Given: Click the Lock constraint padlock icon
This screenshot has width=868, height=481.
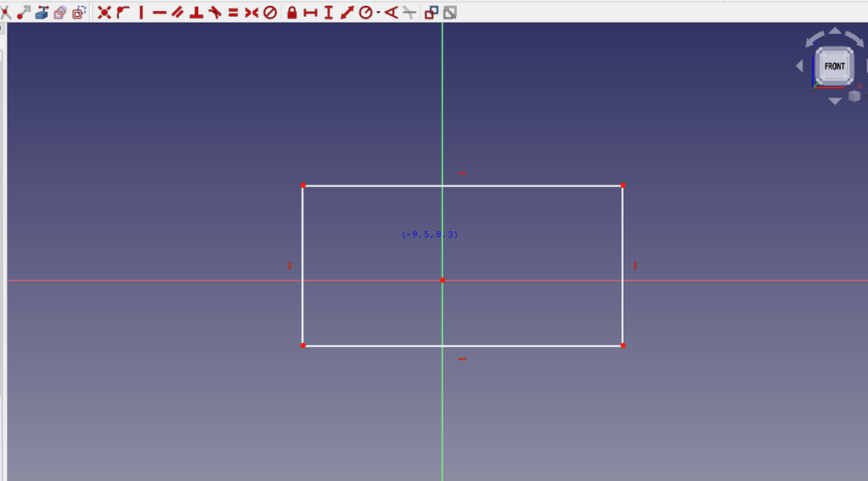Looking at the screenshot, I should 292,12.
